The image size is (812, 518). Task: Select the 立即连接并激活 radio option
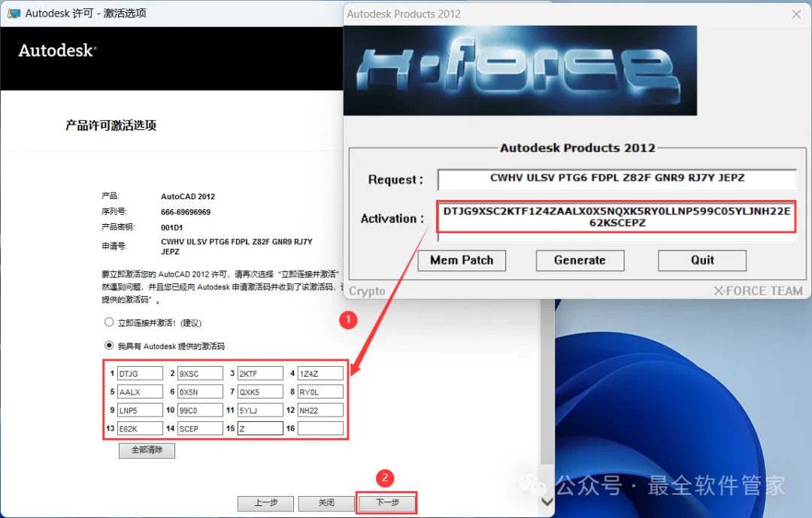pos(109,323)
